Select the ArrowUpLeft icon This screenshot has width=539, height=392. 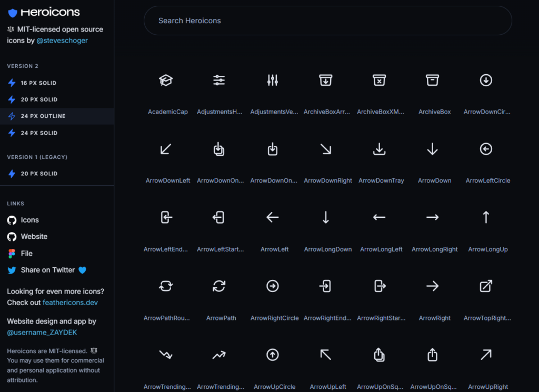(326, 355)
